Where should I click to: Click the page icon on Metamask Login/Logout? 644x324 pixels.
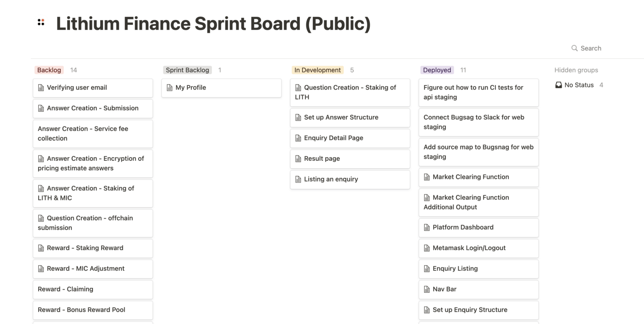[x=427, y=248]
